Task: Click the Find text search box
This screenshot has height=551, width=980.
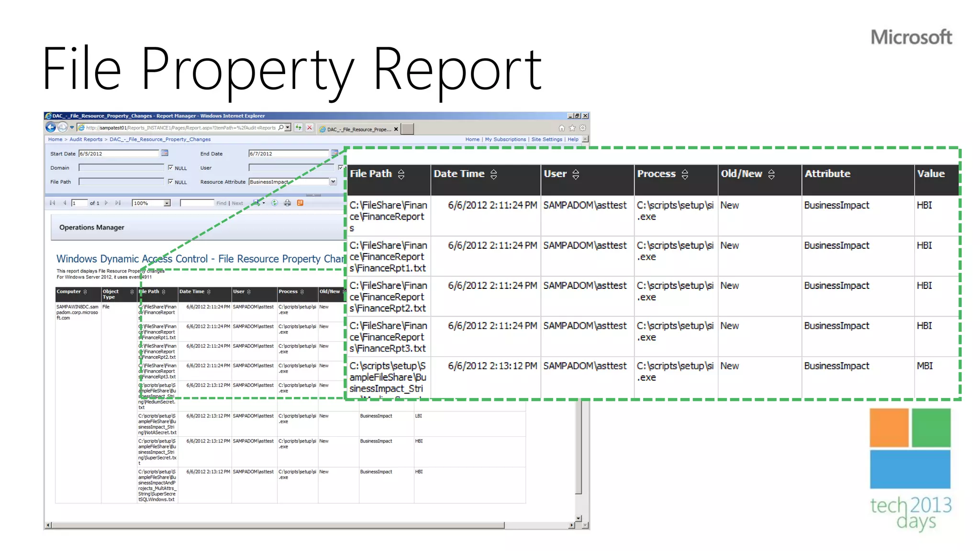Action: pyautogui.click(x=197, y=203)
